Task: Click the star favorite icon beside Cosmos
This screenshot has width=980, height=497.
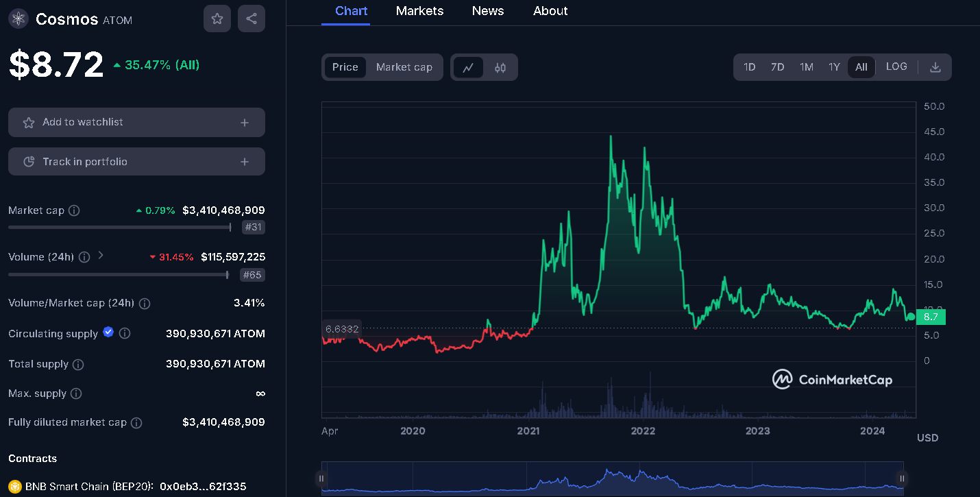Action: tap(217, 19)
